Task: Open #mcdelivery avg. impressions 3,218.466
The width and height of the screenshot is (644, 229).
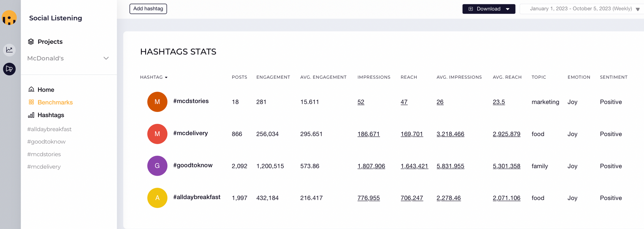Action: tap(450, 134)
